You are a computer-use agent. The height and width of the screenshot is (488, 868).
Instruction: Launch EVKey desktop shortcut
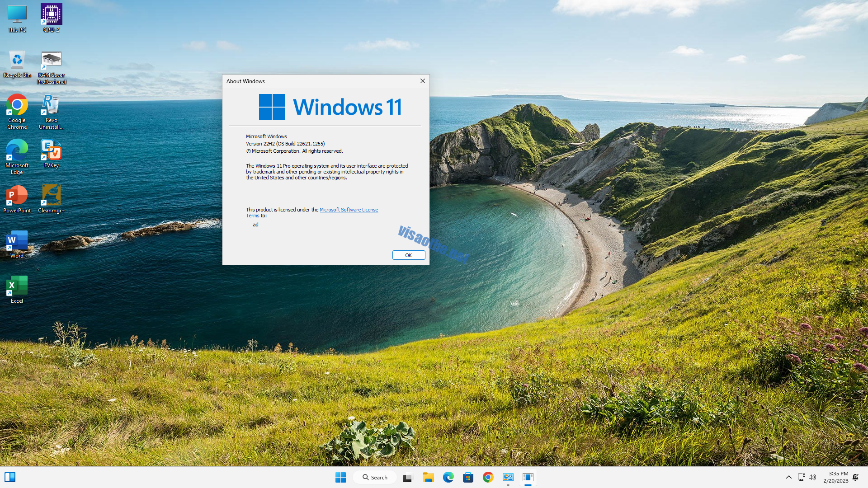point(52,154)
